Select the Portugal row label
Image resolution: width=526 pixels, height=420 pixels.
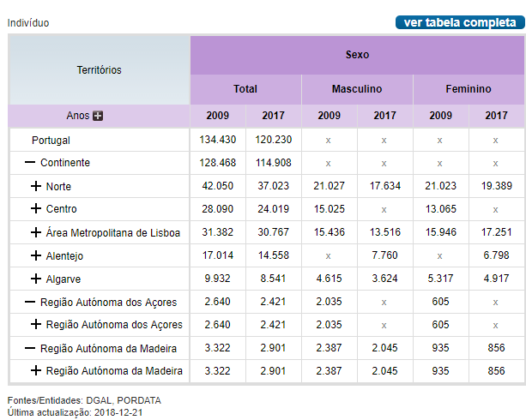pyautogui.click(x=51, y=140)
